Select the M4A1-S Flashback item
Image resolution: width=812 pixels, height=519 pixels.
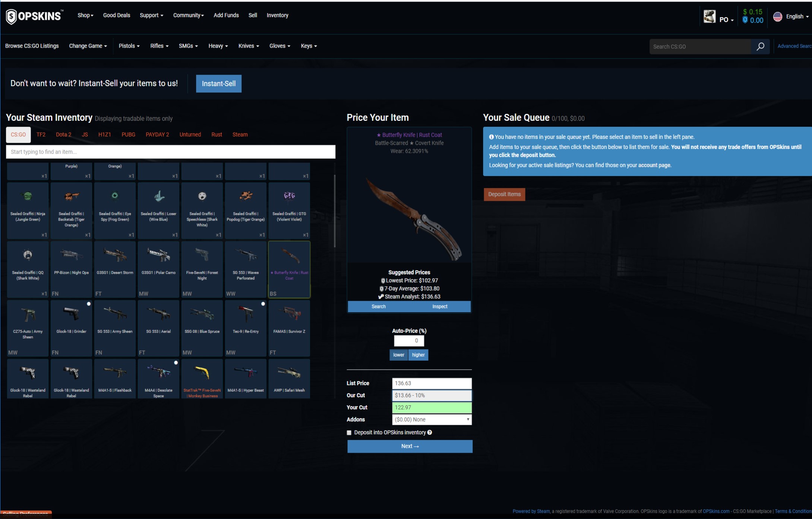pos(115,379)
